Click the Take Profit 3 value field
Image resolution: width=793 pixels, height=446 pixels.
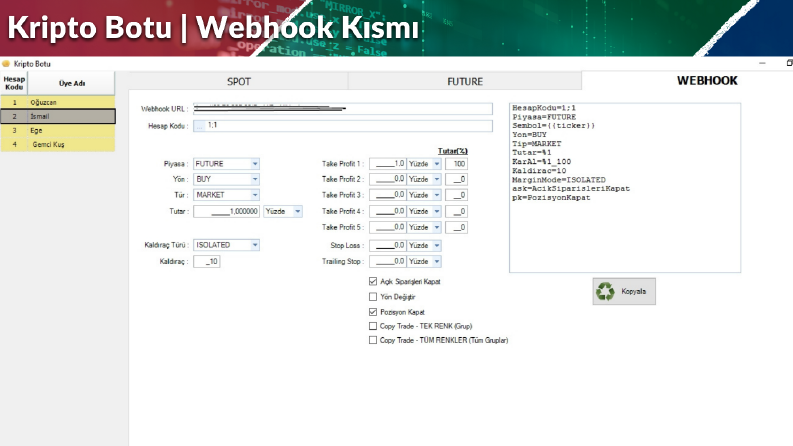pos(387,195)
